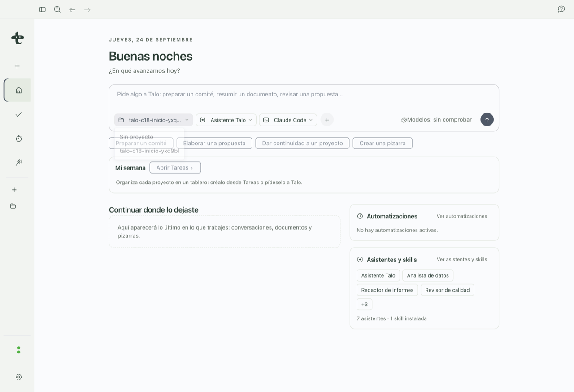Select the 'Asistente Talo' chip in the Asistentes y skills card
This screenshot has height=392, width=574.
(378, 275)
